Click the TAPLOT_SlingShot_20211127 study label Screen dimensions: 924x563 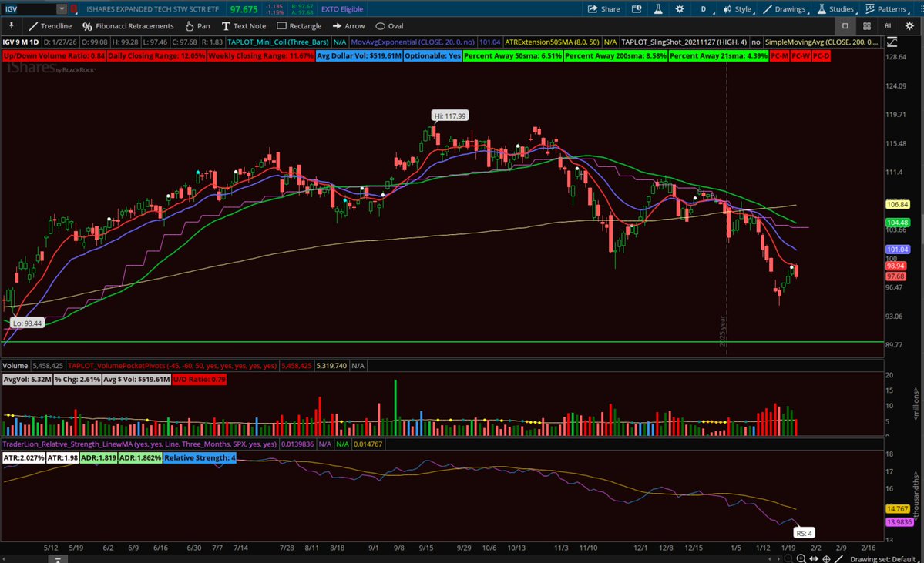[684, 42]
